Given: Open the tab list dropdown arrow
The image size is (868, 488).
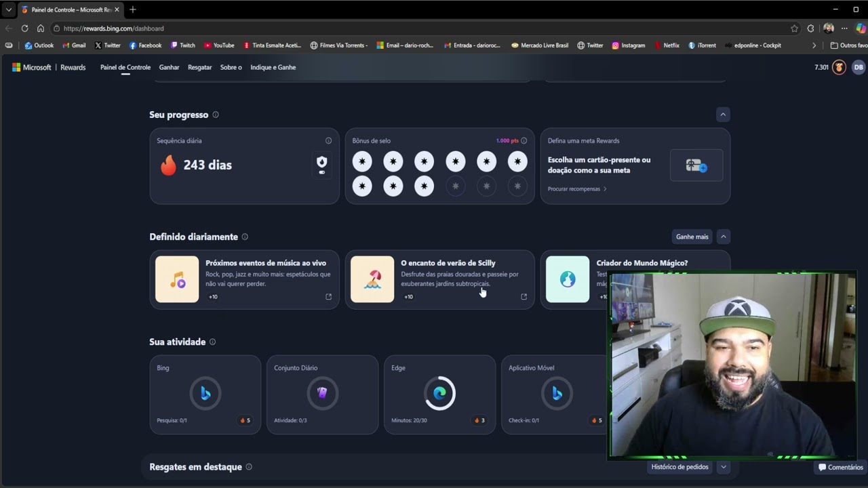Looking at the screenshot, I should (x=9, y=9).
